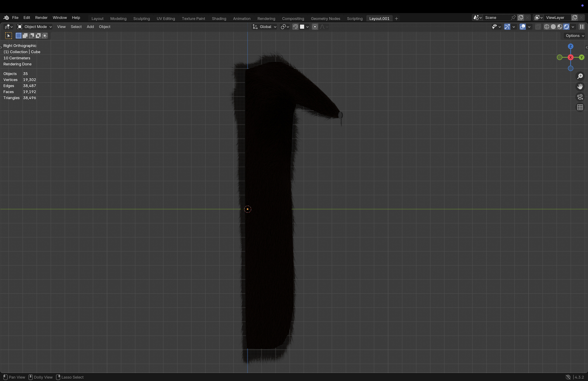Switch to the UV Editing workspace tab

(x=166, y=19)
